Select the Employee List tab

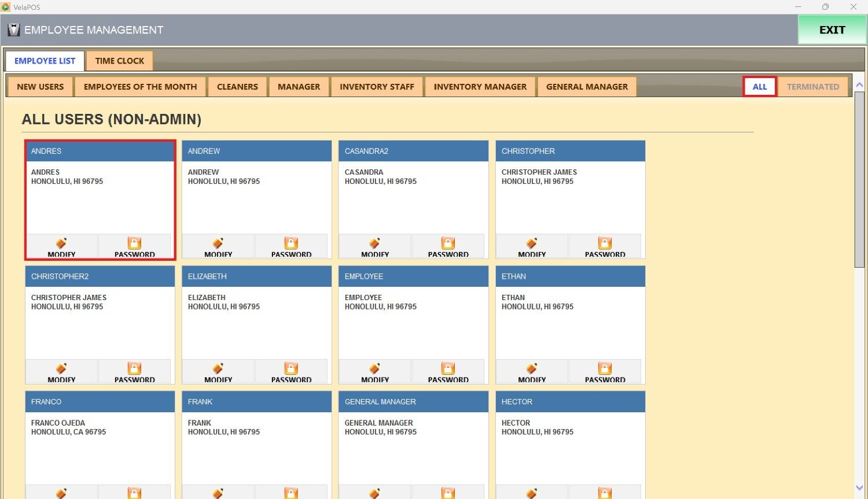point(45,61)
